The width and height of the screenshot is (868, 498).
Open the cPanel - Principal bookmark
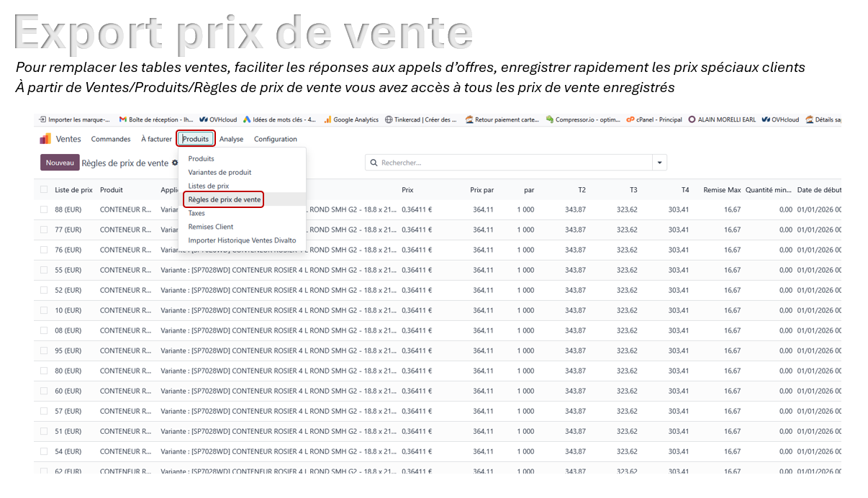tap(654, 119)
